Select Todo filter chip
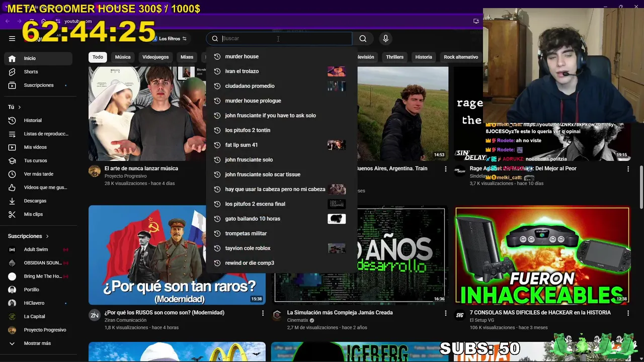The width and height of the screenshot is (644, 362). coord(98,57)
